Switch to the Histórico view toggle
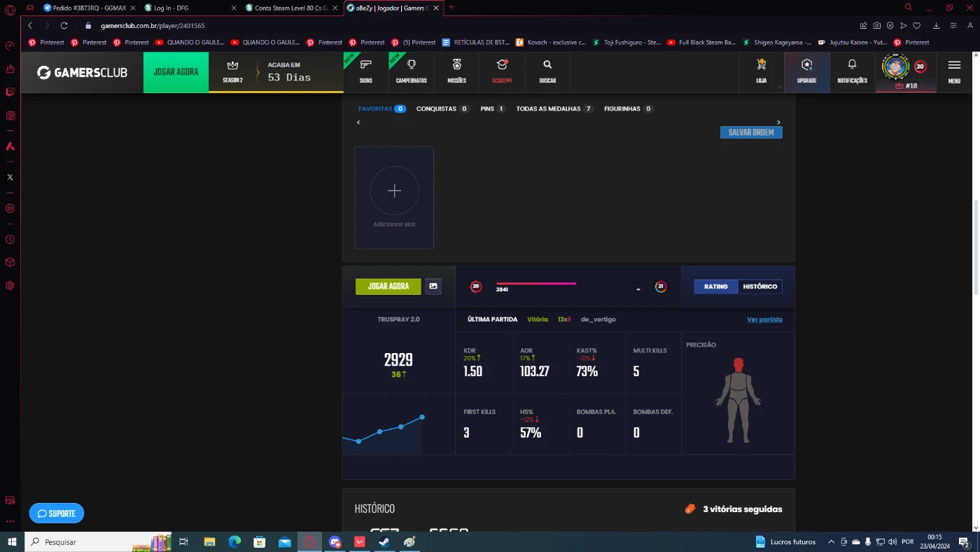The image size is (980, 552). tap(759, 287)
